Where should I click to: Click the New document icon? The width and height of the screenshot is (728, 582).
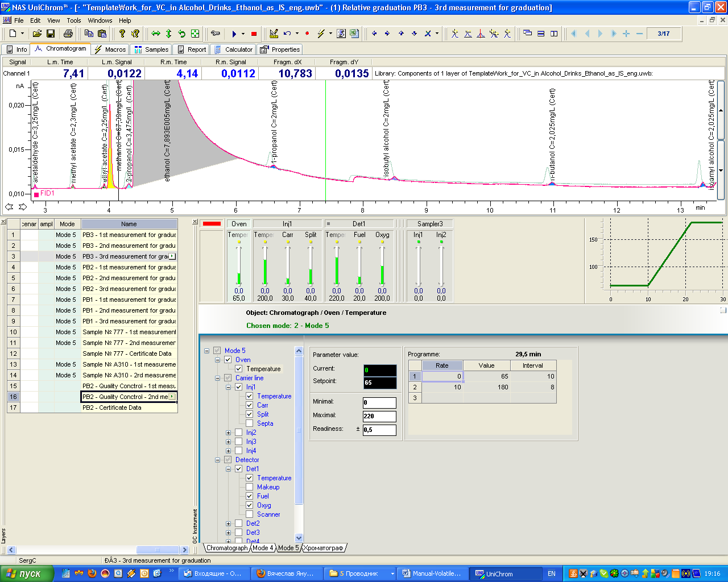(x=13, y=34)
